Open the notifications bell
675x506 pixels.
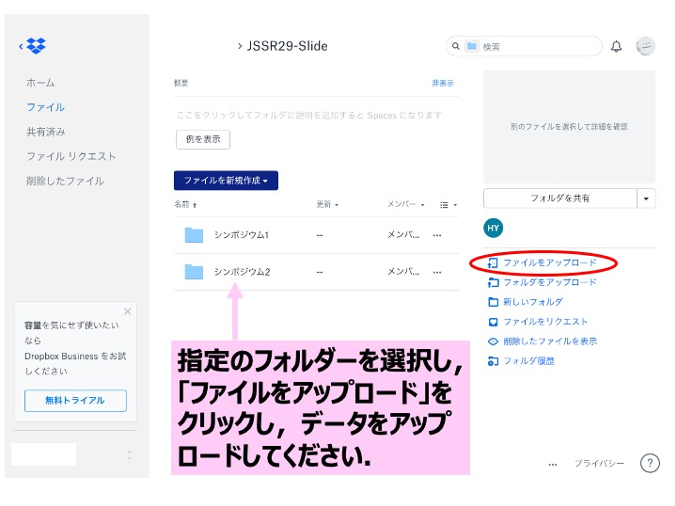616,46
